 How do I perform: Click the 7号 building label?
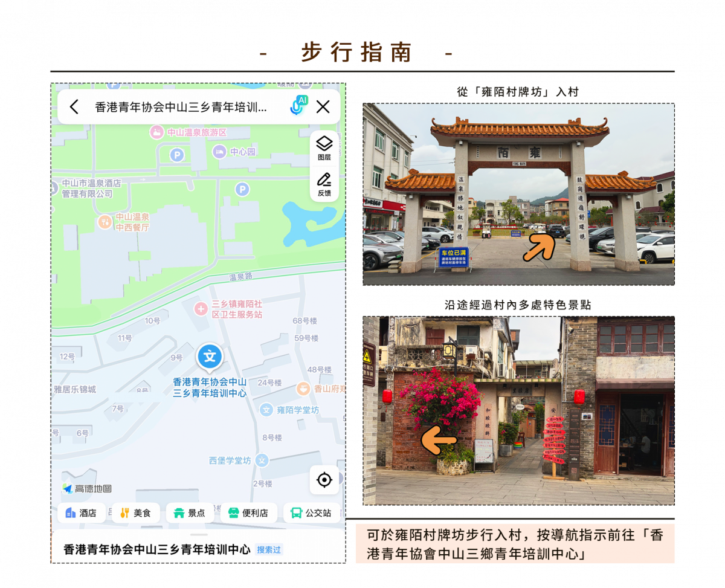[x=118, y=409]
